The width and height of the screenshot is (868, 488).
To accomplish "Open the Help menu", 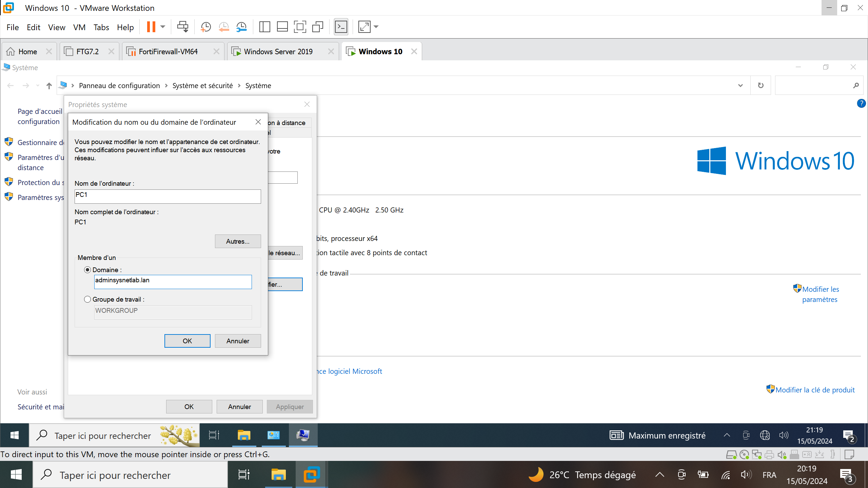I will (x=125, y=27).
